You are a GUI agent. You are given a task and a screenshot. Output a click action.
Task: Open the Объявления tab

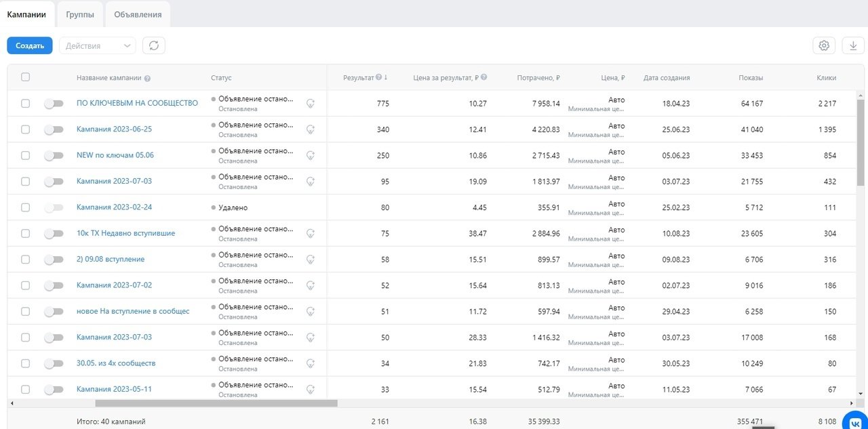138,14
